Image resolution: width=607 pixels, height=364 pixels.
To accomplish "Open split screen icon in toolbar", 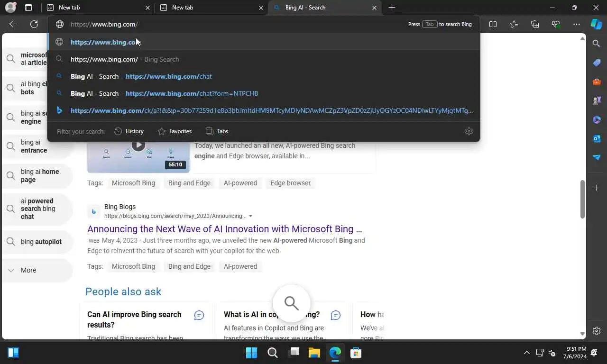I will coord(493,24).
